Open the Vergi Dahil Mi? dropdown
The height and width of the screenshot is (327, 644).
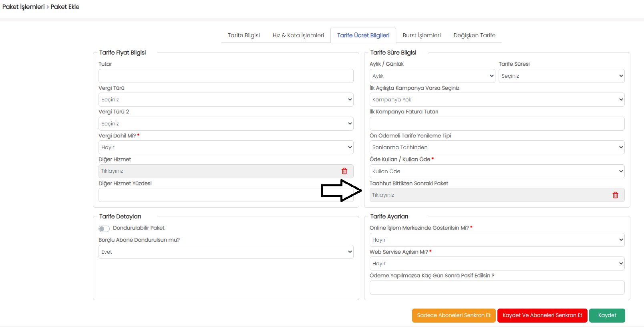225,147
